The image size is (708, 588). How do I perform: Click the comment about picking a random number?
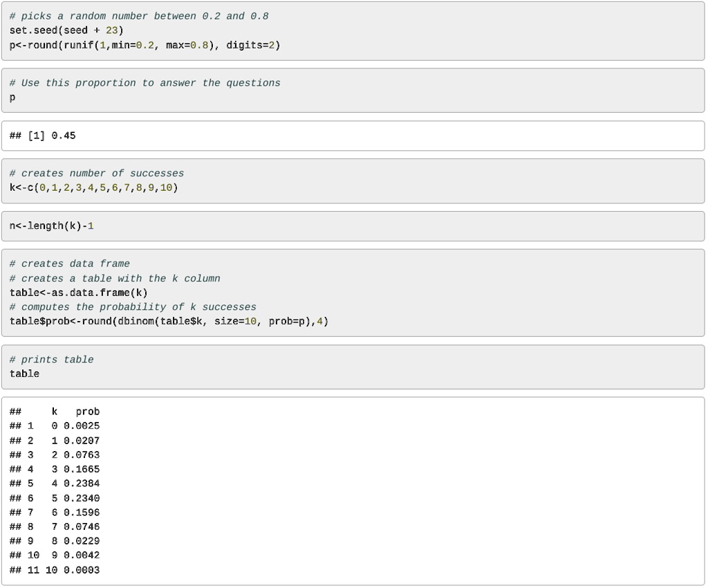click(x=139, y=16)
